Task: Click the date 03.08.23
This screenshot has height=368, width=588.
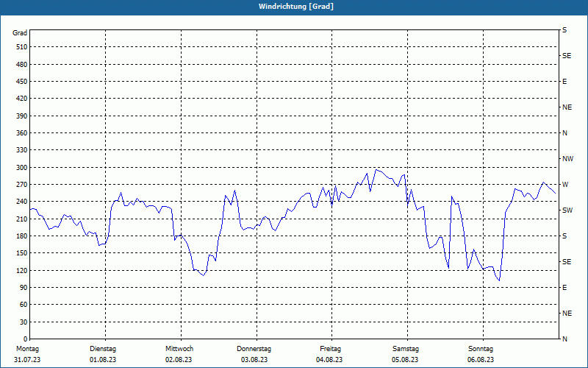Action: point(254,360)
